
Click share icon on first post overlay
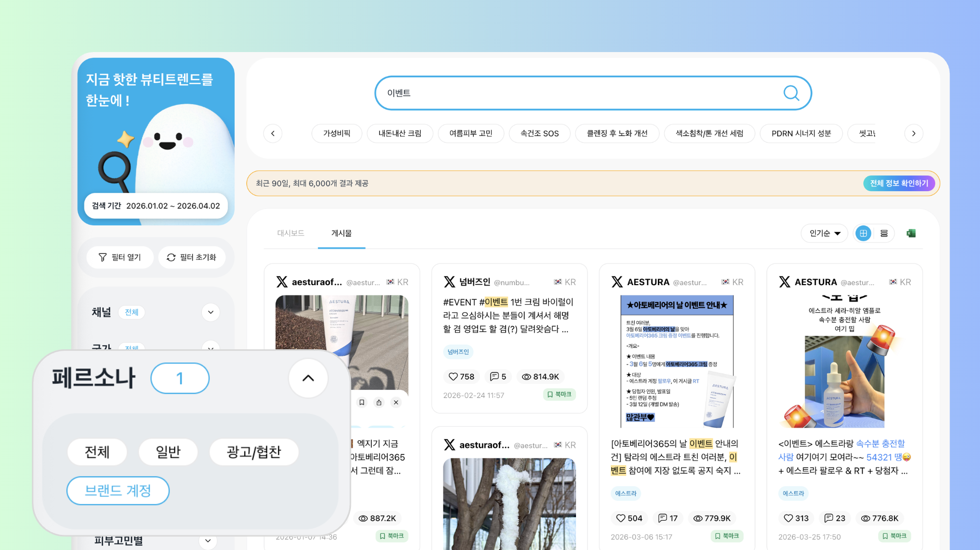point(379,402)
